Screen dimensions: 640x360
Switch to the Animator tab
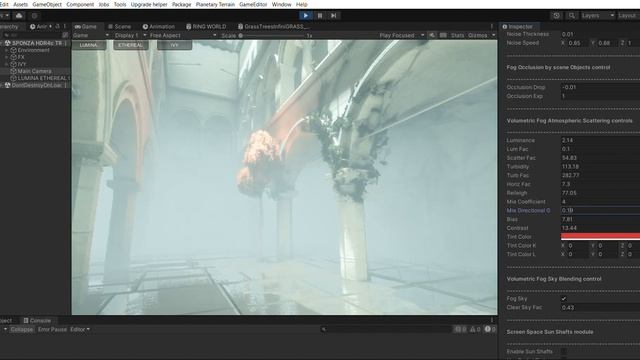pos(38,27)
